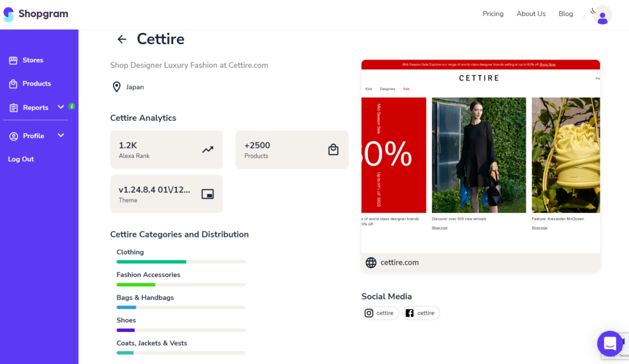629x364 pixels.
Task: Click the Shopgram logo icon
Action: [x=9, y=14]
